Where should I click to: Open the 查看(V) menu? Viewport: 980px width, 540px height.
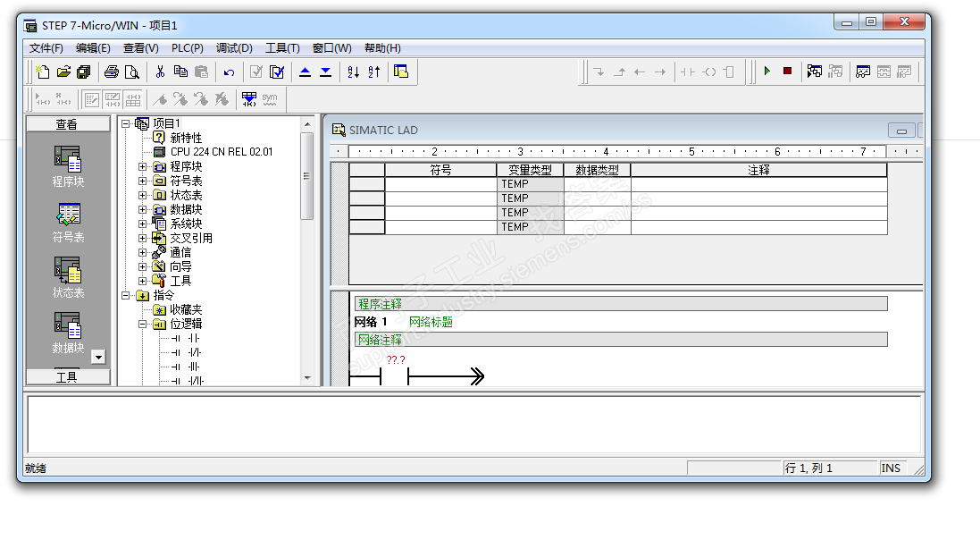[x=140, y=48]
